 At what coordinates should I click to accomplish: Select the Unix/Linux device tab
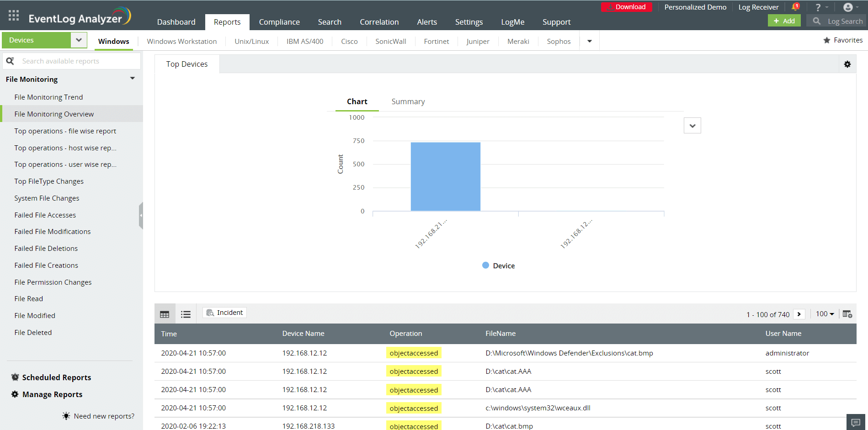tap(251, 41)
